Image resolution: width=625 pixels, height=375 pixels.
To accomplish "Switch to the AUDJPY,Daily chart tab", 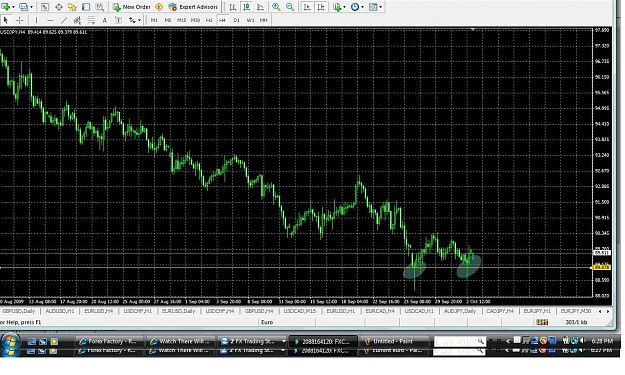I will tap(460, 311).
